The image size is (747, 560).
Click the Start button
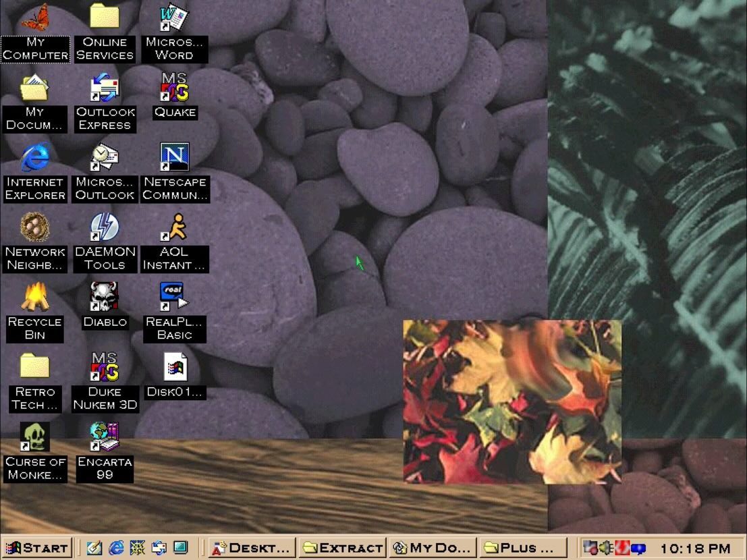click(36, 548)
